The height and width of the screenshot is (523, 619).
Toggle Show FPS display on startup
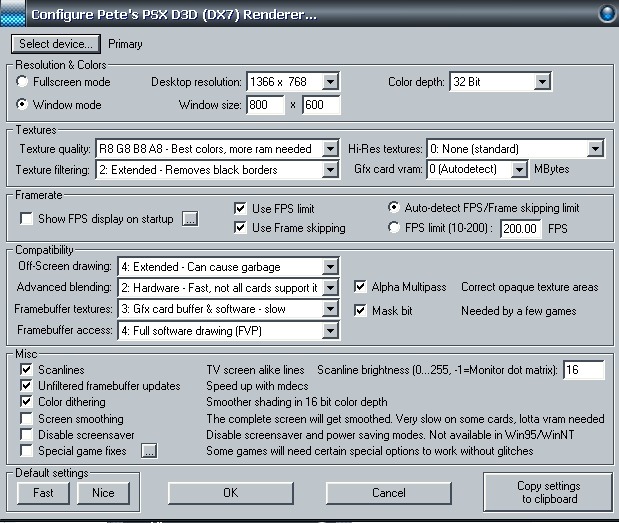tap(26, 219)
